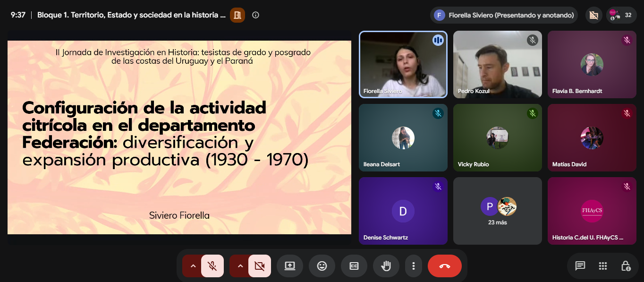Open the emoji reactions picker

pyautogui.click(x=322, y=266)
